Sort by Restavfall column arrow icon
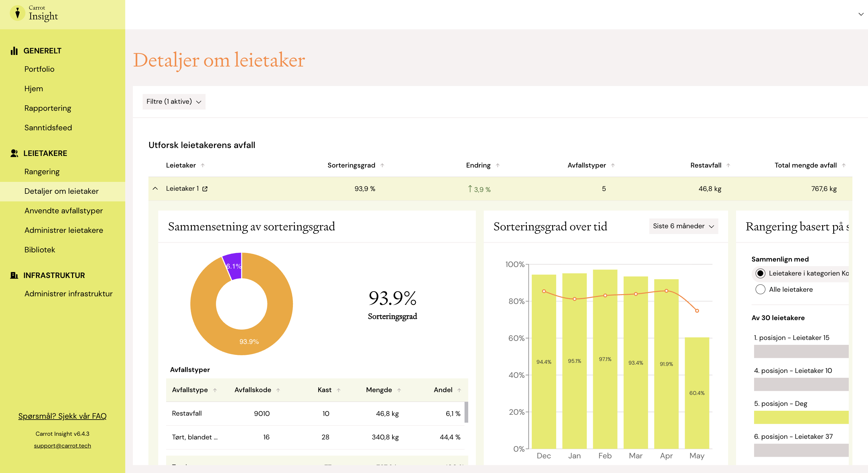 coord(728,165)
